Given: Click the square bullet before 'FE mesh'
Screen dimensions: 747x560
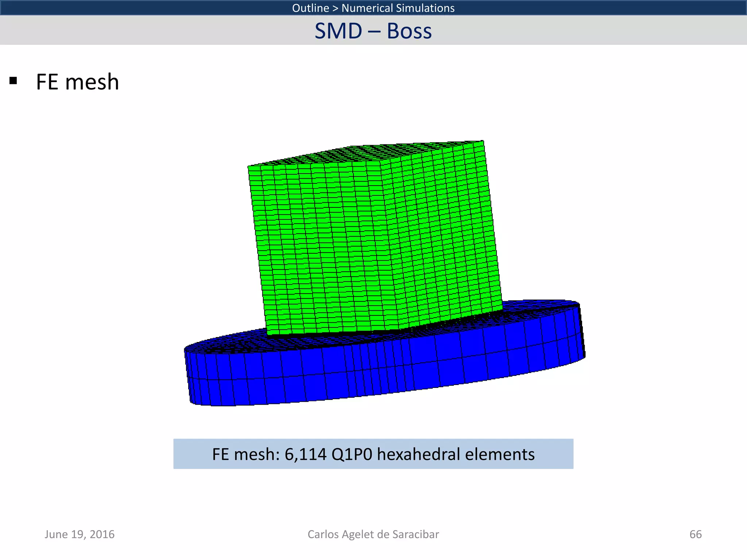Looking at the screenshot, I should (x=13, y=81).
